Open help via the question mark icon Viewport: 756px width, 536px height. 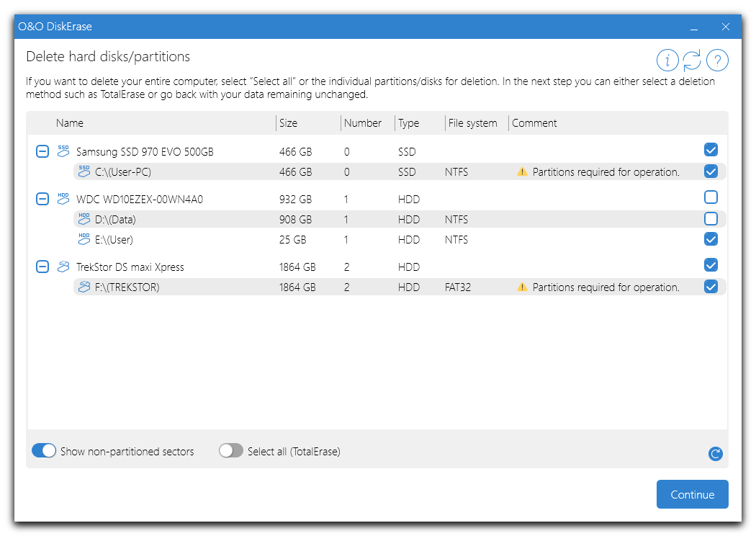point(717,61)
